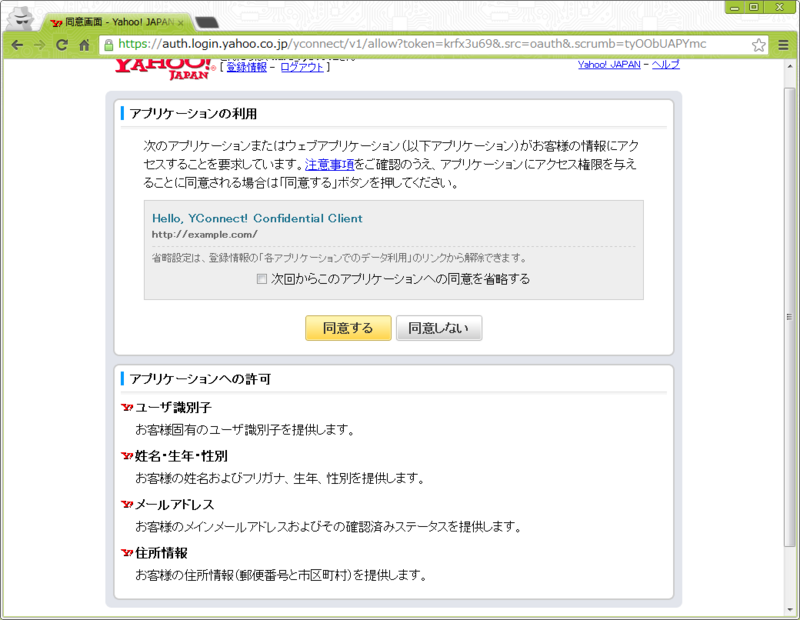
Task: Click the http://example.com/ text
Action: (205, 235)
